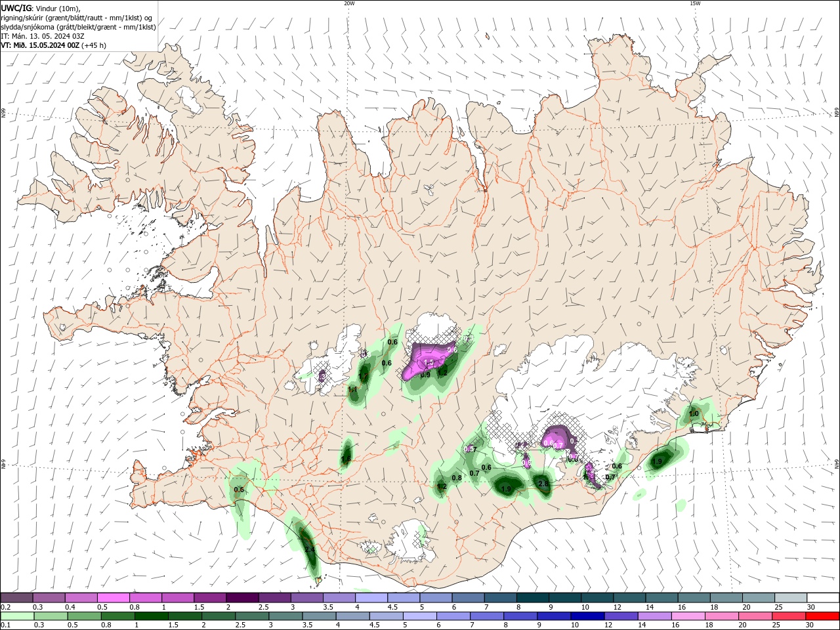Pick the upper-row swatch between 10 and 12
The image size is (840, 630).
pos(597,598)
